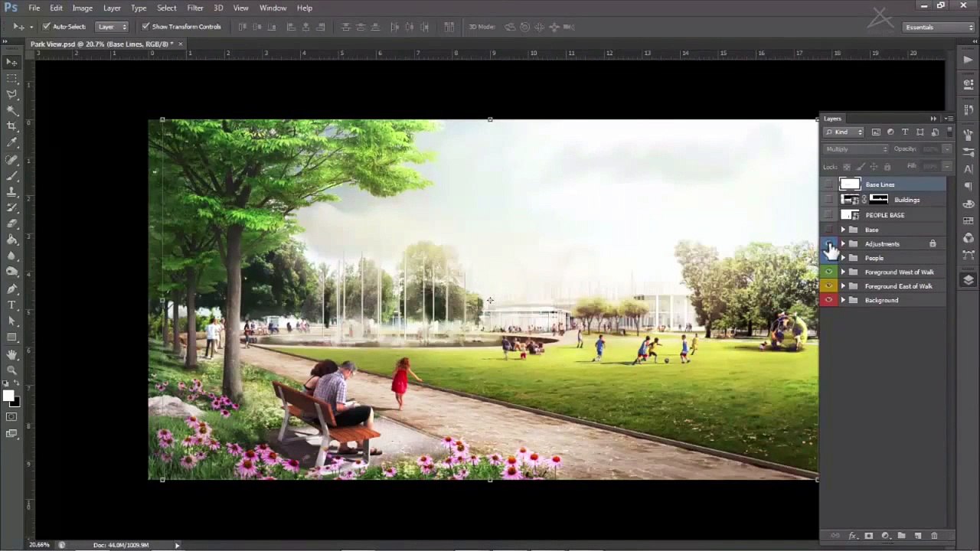Hide Foreground East of Walk group
Screen dimensions: 980x551
point(829,286)
